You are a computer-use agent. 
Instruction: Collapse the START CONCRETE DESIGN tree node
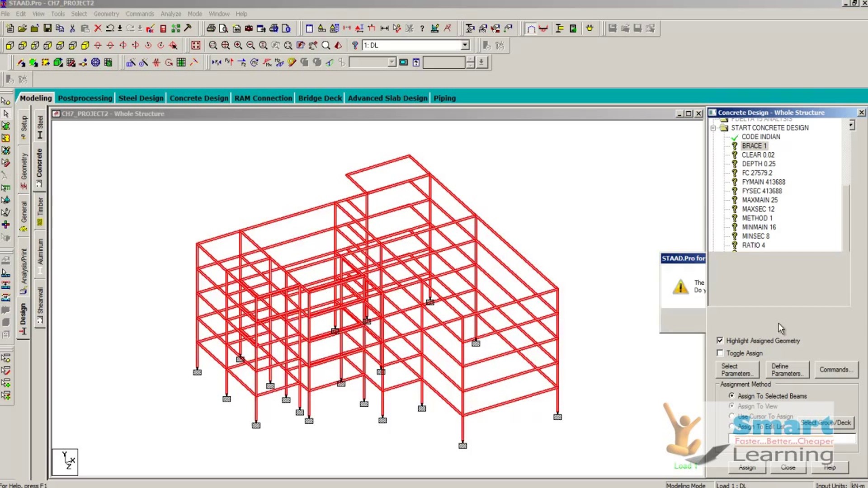(713, 128)
